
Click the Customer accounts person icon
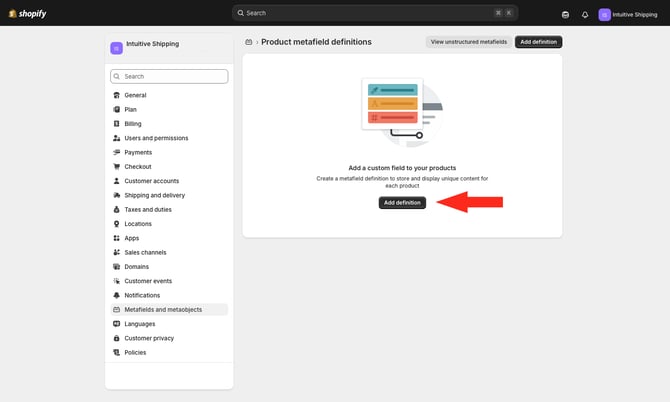[x=116, y=181]
